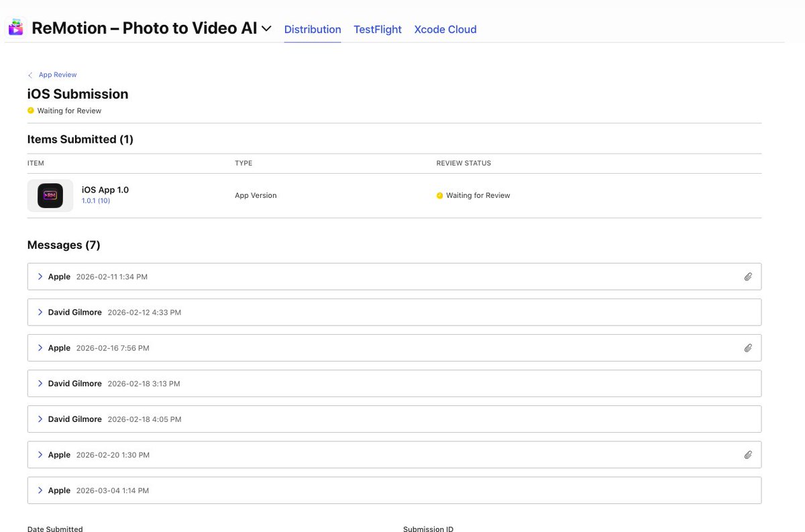Click 'Waiting for Review' status below page title
This screenshot has height=532, width=805.
click(x=69, y=111)
